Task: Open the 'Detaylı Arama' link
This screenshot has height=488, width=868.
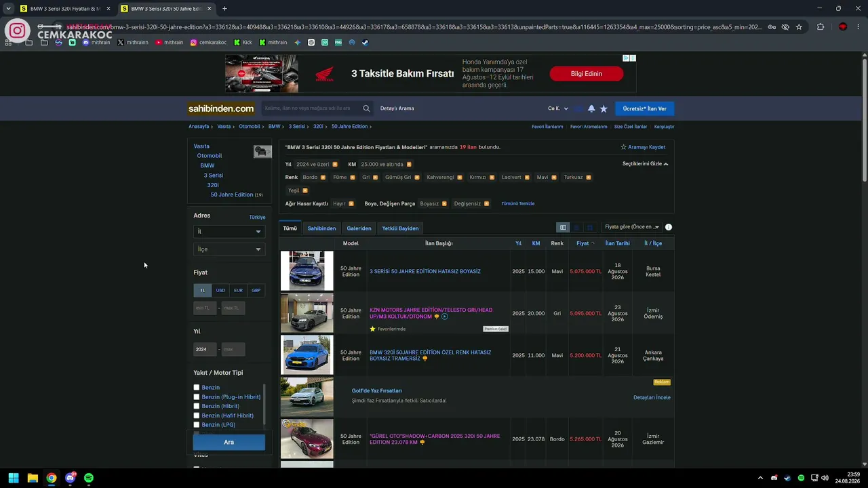Action: coord(397,108)
